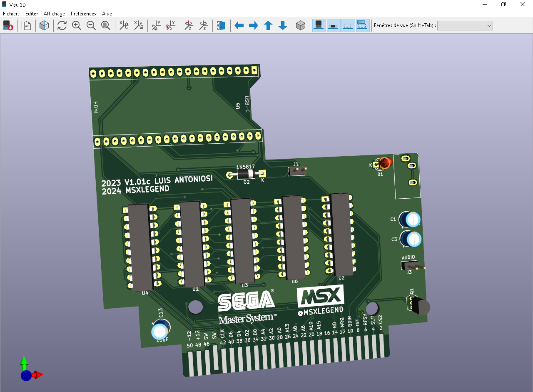This screenshot has height=392, width=533.
Task: Maximize the Visu 3D window
Action: 503,4
